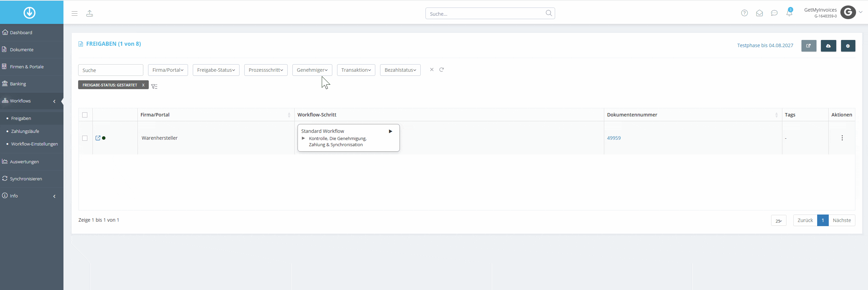Click the GetMyInvoices logo icon
This screenshot has height=290, width=868.
[x=29, y=13]
